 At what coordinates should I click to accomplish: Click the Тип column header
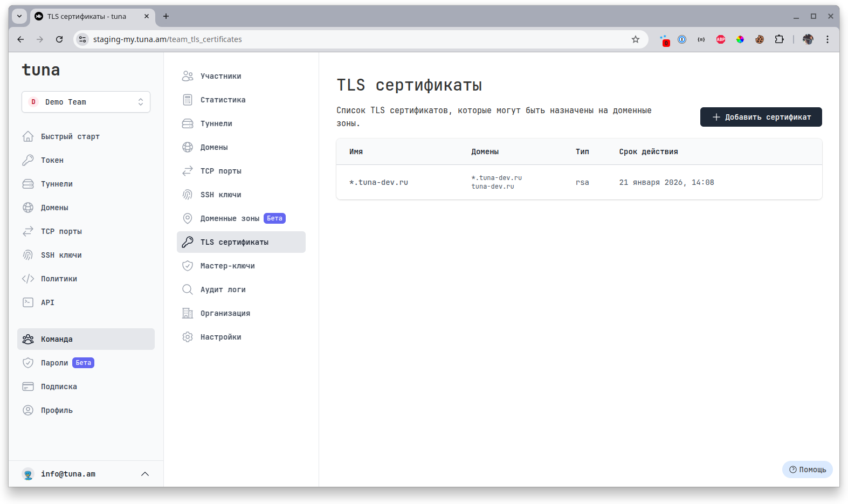tap(582, 151)
